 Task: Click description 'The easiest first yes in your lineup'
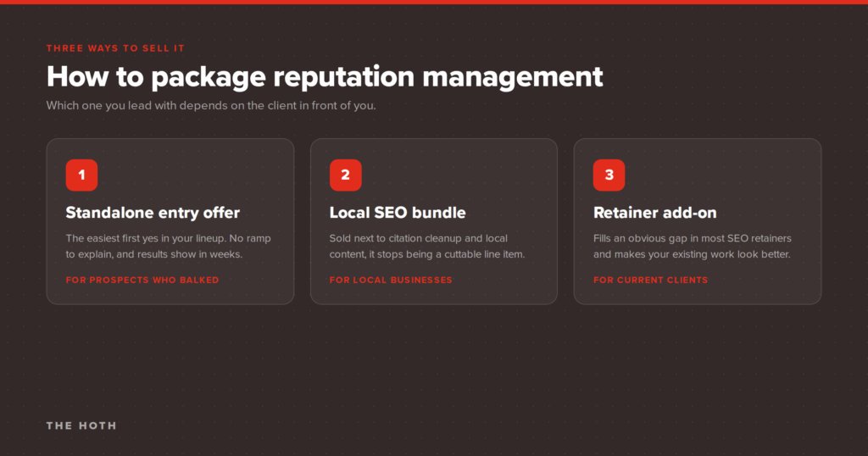tap(169, 247)
